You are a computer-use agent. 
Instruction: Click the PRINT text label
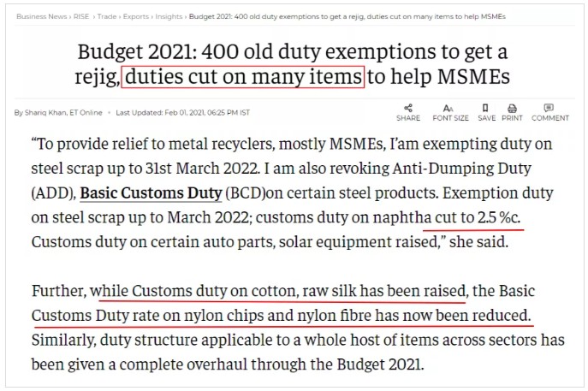[512, 118]
